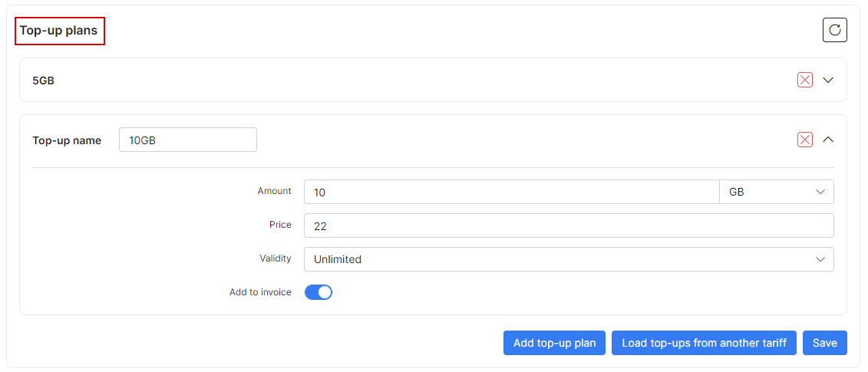
Task: Click into the Amount input field
Action: [x=511, y=192]
